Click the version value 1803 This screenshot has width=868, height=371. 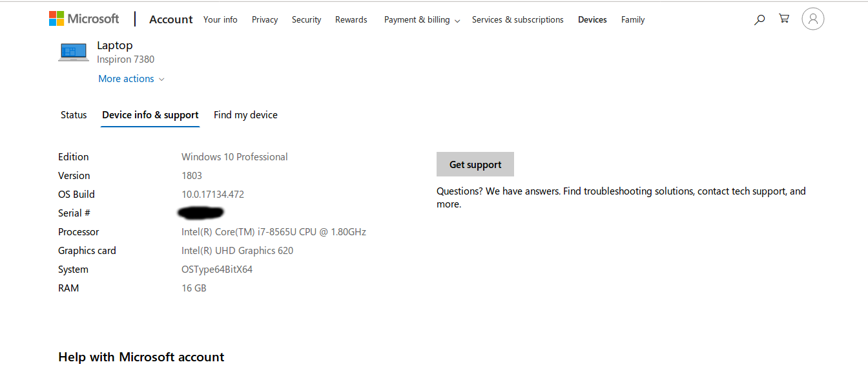192,176
